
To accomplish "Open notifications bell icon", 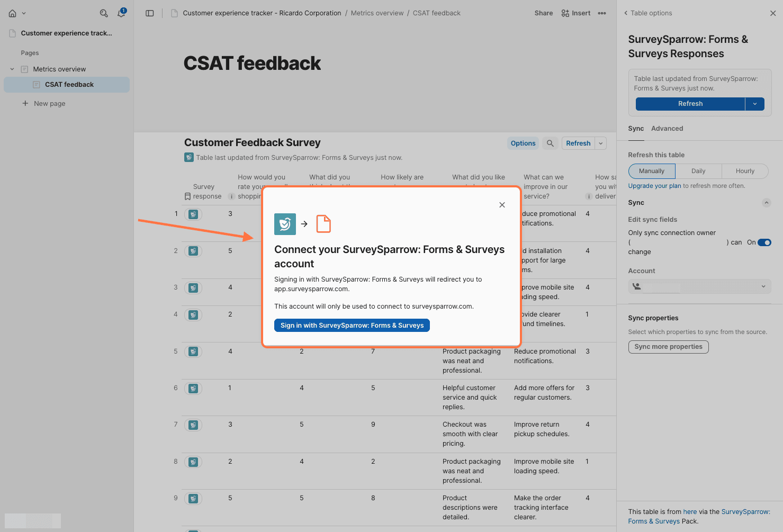I will 121,13.
